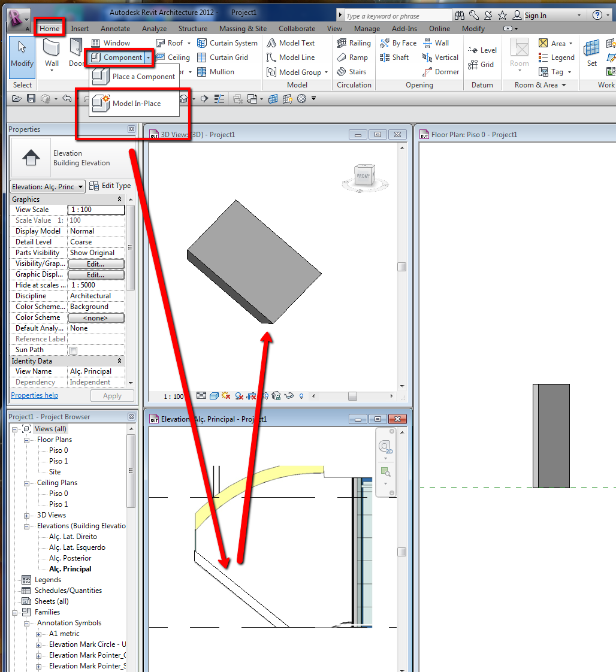Click Temporary Hide/Isolate glasses icon
This screenshot has height=672, width=616.
[289, 396]
